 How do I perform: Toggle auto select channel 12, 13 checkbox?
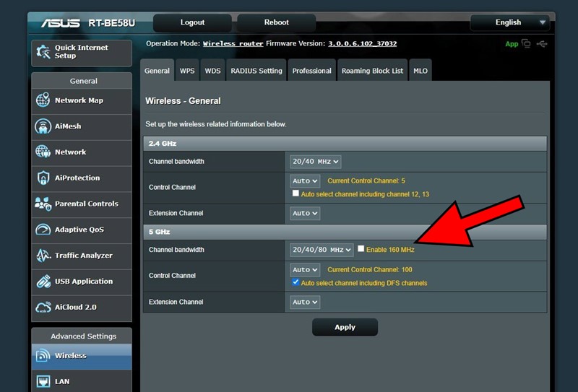(296, 193)
